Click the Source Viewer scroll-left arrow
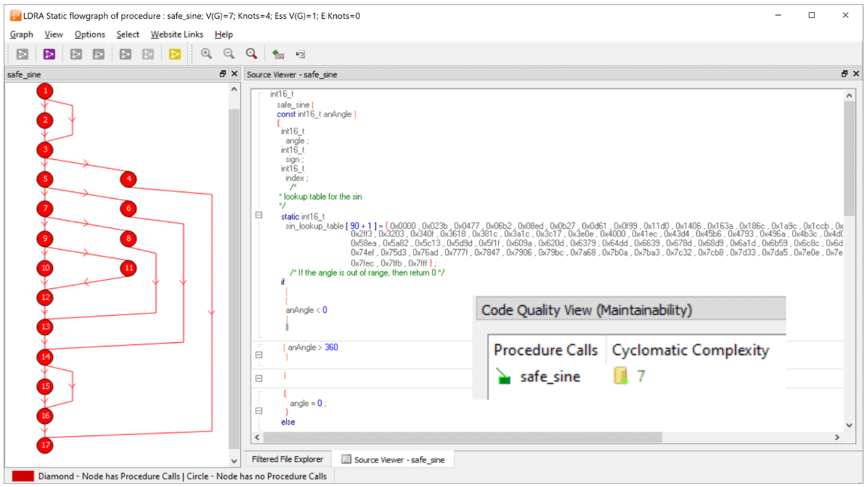Screen dimensions: 868x487 click(x=257, y=437)
